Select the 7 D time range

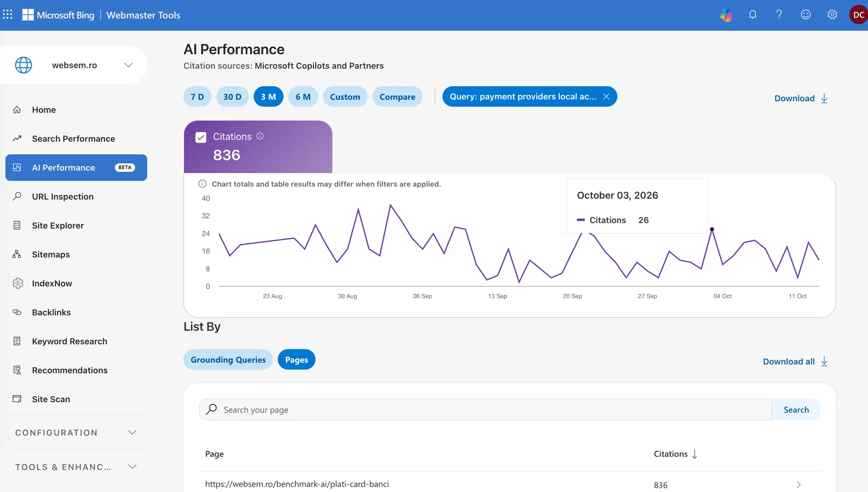(197, 97)
